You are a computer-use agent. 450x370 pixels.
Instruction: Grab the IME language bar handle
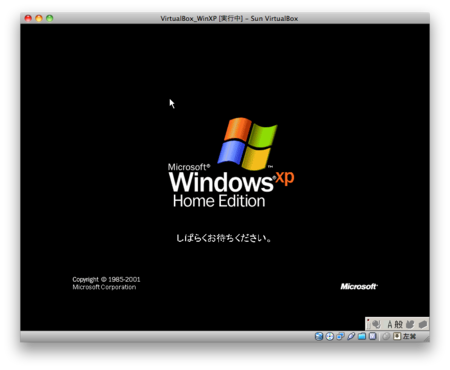[x=368, y=324]
